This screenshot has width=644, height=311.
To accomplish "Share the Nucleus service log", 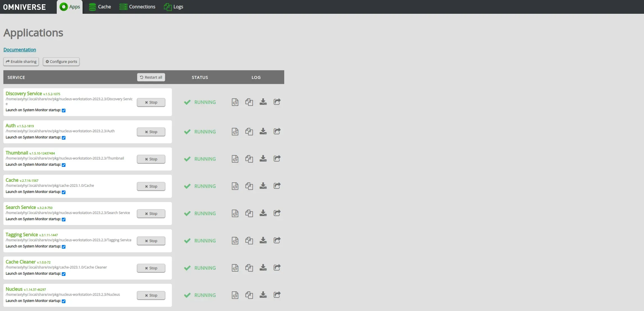I will coord(277,295).
